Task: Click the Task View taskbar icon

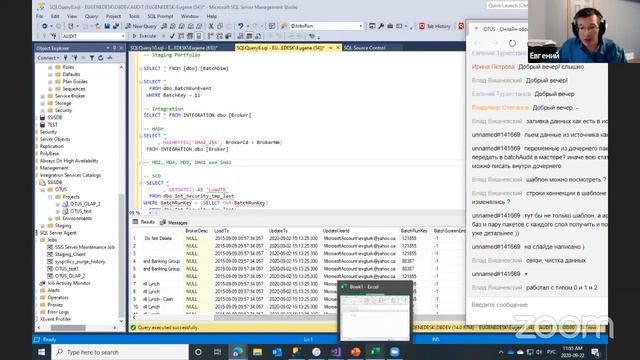Action: coord(218,352)
